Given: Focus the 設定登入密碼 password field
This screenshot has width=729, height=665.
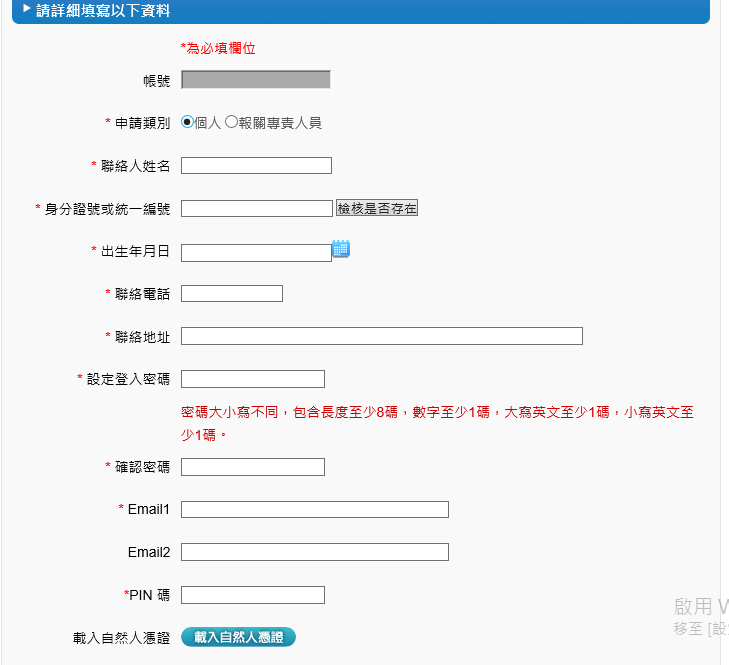Looking at the screenshot, I should 252,379.
